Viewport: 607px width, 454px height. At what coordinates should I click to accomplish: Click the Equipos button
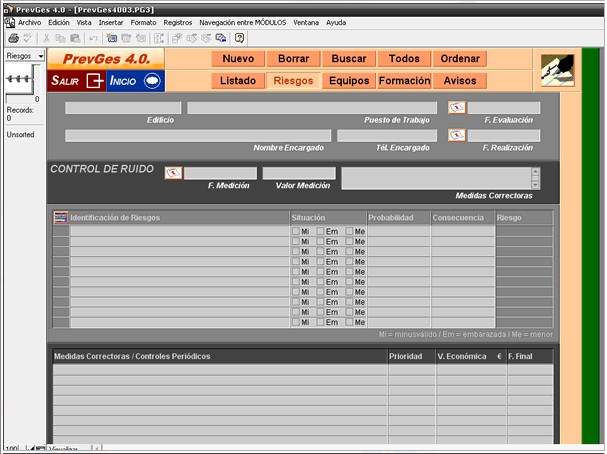click(349, 81)
